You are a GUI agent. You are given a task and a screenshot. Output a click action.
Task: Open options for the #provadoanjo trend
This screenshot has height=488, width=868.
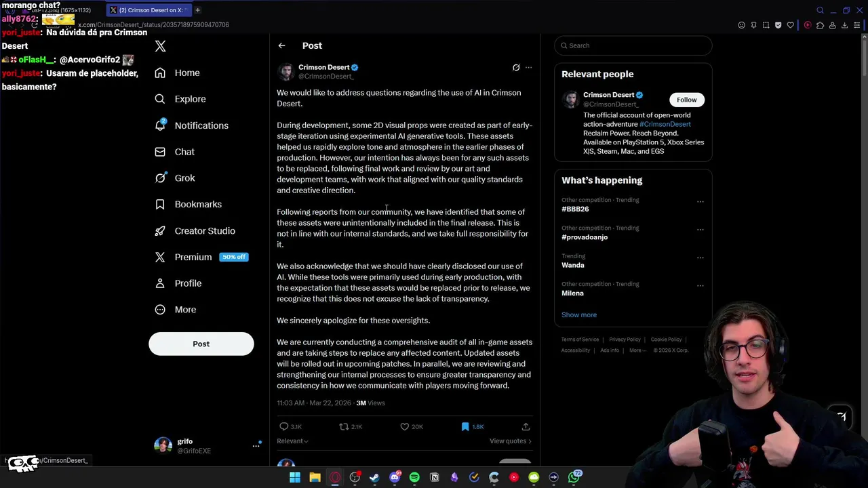point(701,229)
